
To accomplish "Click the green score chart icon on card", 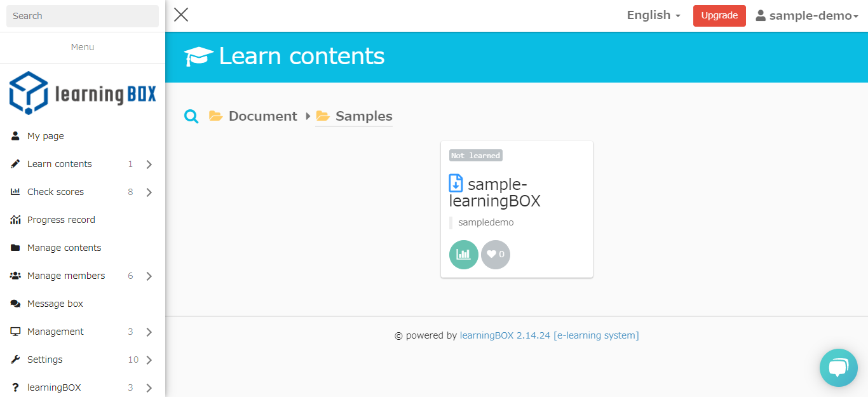I will pos(464,255).
